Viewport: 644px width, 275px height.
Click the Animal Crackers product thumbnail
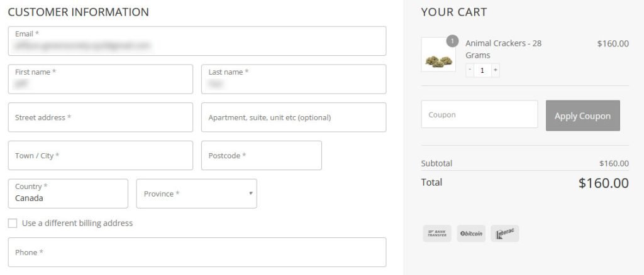tap(438, 55)
